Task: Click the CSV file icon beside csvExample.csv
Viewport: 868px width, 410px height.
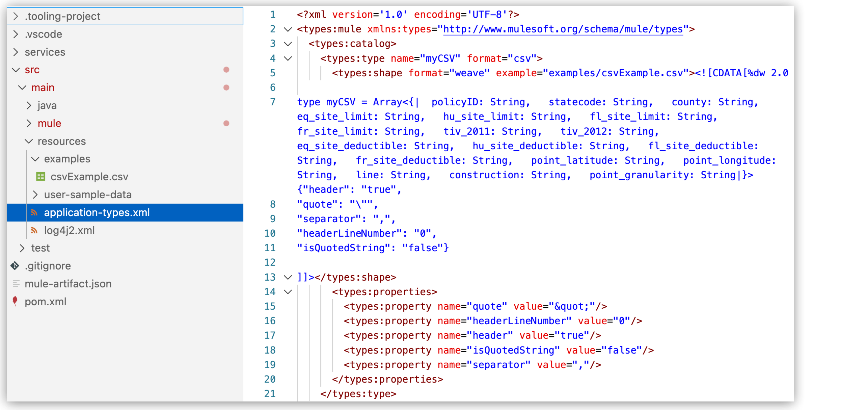Action: pos(40,177)
